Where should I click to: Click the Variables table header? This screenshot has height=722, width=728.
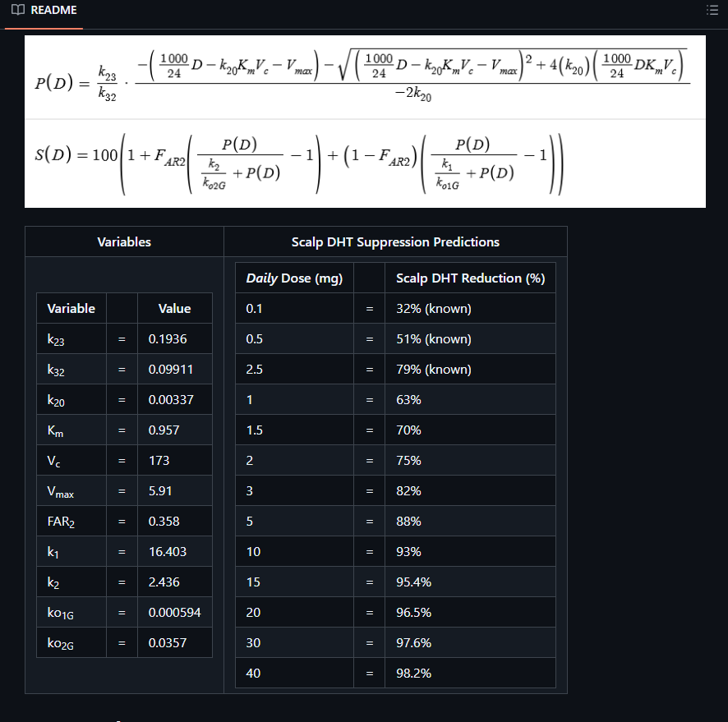point(124,241)
